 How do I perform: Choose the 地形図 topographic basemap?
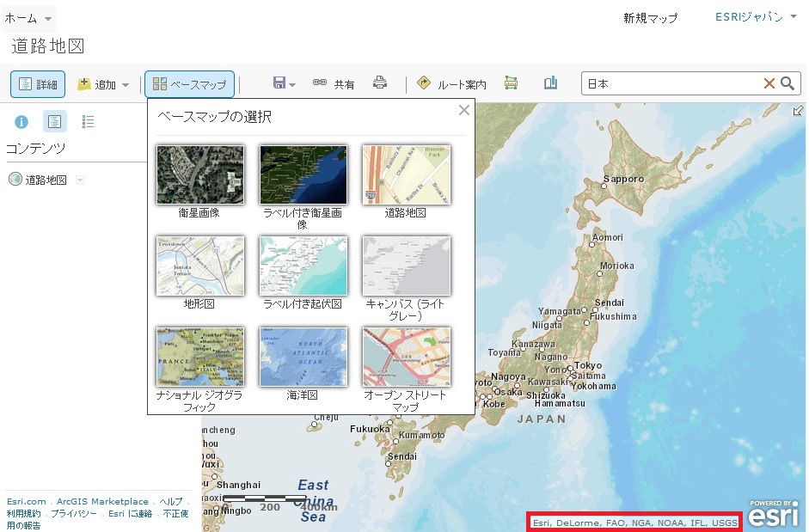200,266
